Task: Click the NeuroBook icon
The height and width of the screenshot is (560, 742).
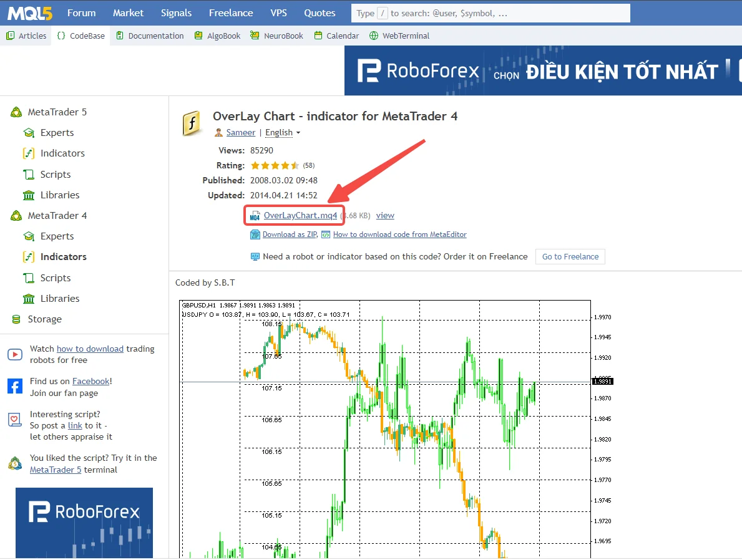Action: (255, 36)
